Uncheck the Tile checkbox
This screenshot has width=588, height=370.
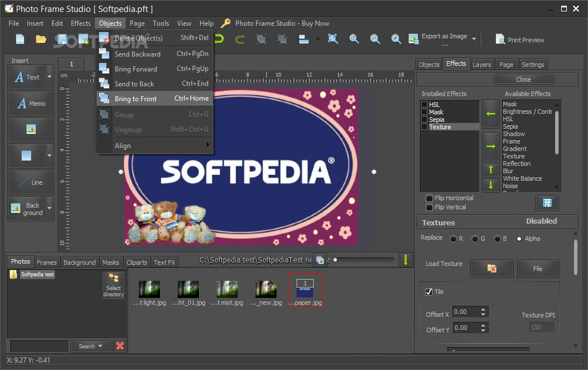coord(429,292)
